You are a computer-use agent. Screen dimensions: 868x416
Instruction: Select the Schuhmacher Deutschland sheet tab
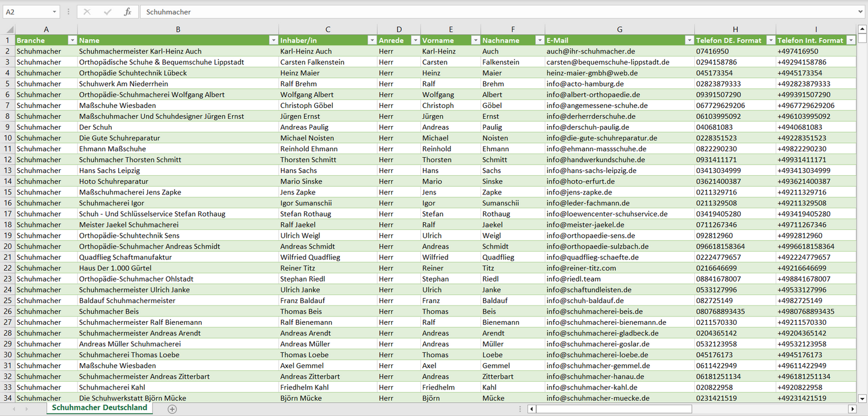coord(99,408)
